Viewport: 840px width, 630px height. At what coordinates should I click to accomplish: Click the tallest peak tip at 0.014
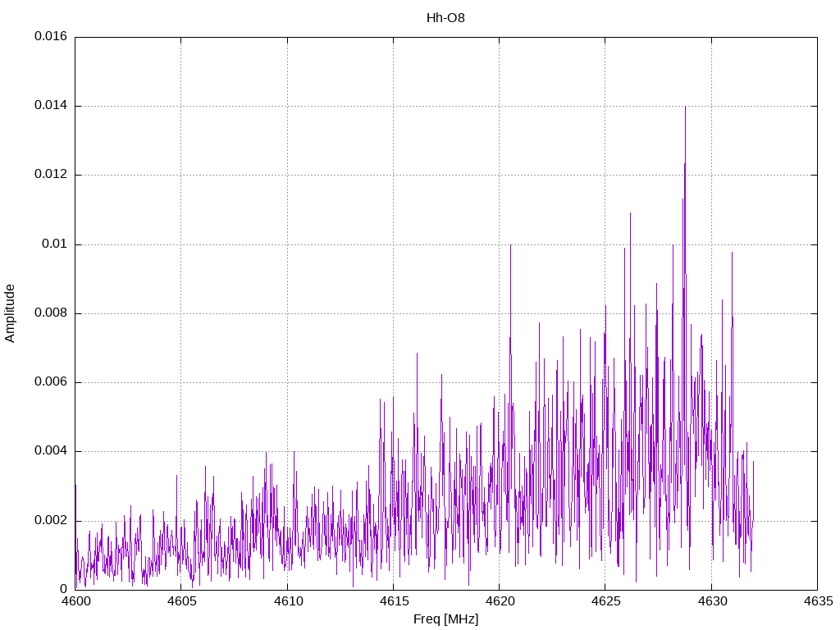[685, 107]
